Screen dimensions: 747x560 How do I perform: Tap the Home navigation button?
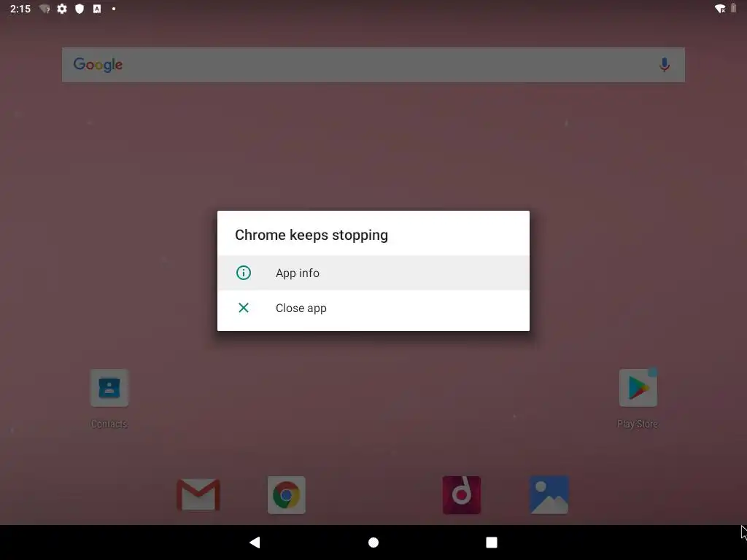pos(373,542)
